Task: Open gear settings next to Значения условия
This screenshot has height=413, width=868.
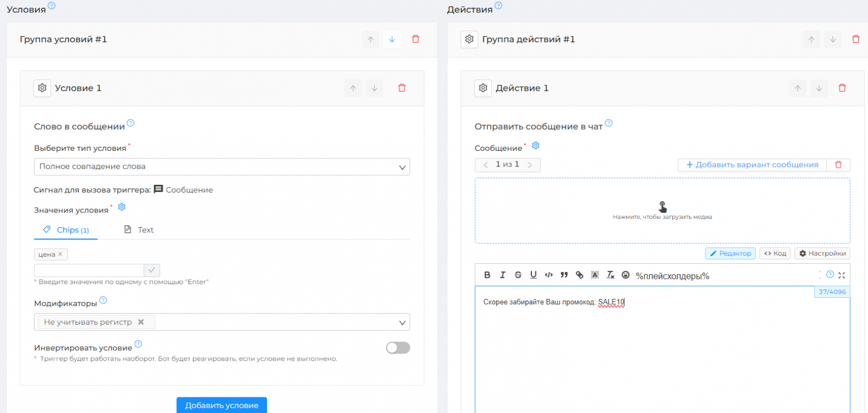Action: pyautogui.click(x=121, y=205)
